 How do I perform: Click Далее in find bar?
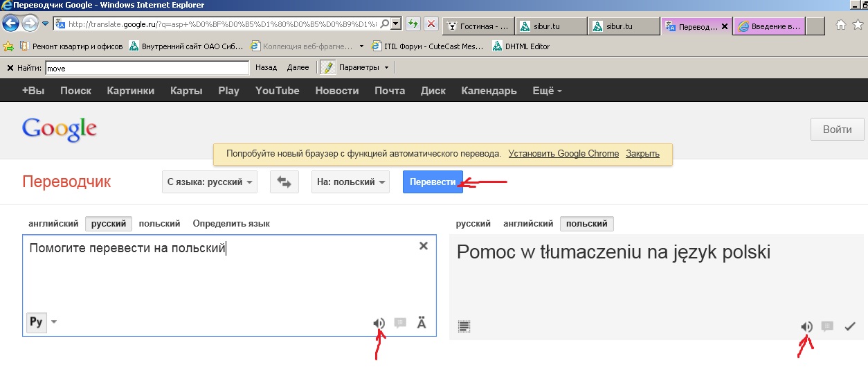click(x=298, y=68)
